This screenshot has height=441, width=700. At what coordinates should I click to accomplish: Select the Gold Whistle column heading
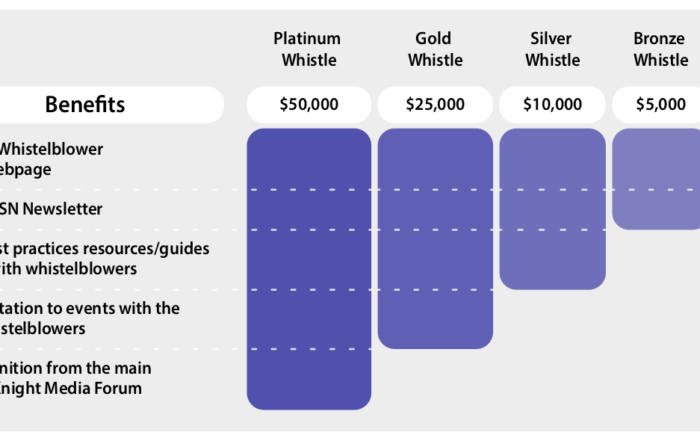434,49
